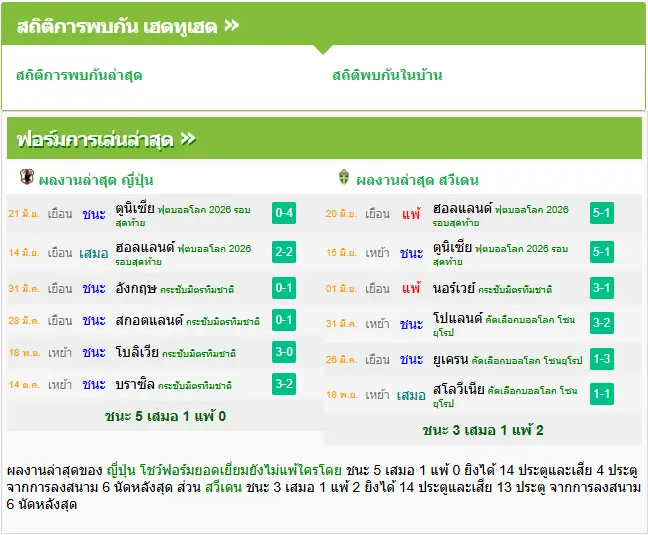The width and height of the screenshot is (648, 535).
Task: Select ฮอลแลนด์ in Sweden's results list
Action: tap(462, 209)
